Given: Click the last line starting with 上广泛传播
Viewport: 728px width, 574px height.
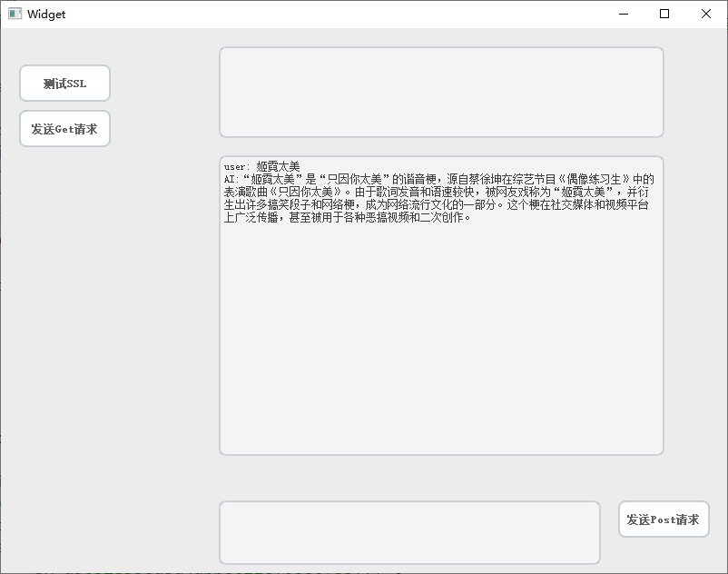Looking at the screenshot, I should coord(347,217).
